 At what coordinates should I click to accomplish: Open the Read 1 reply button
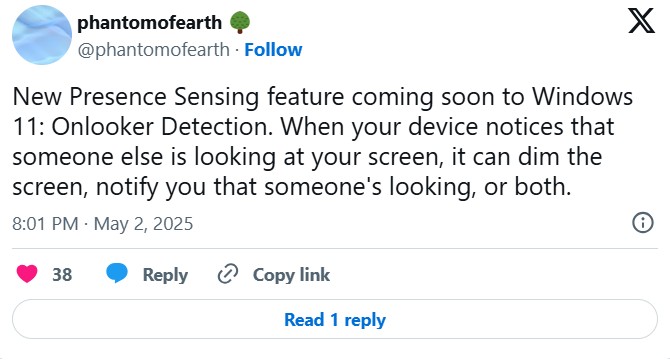pos(335,319)
